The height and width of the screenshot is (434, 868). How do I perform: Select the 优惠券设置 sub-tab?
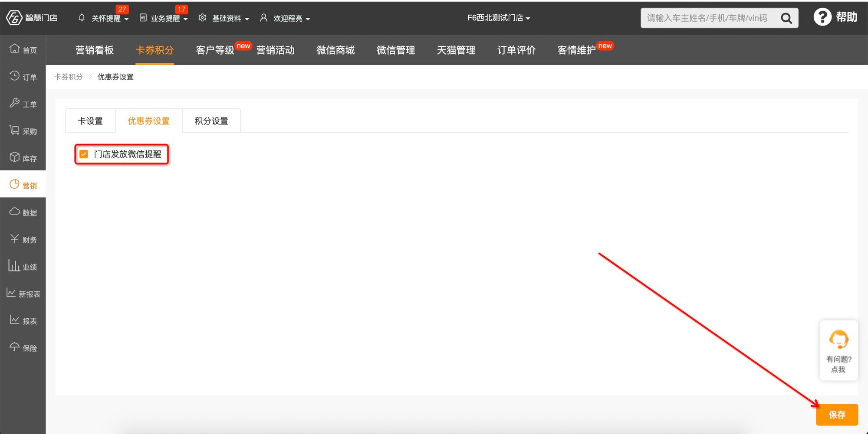pyautogui.click(x=148, y=121)
